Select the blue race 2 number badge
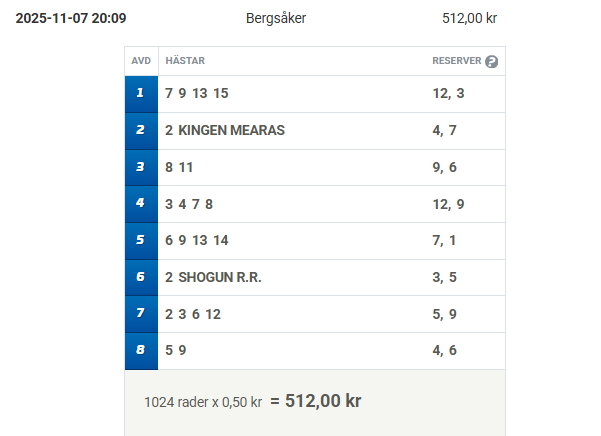Image resolution: width=601 pixels, height=436 pixels. tap(141, 130)
